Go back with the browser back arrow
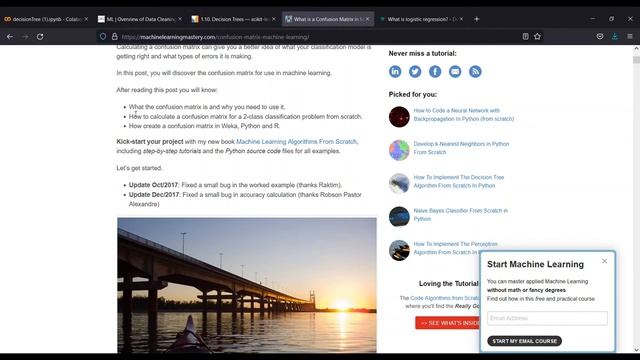 (10, 37)
